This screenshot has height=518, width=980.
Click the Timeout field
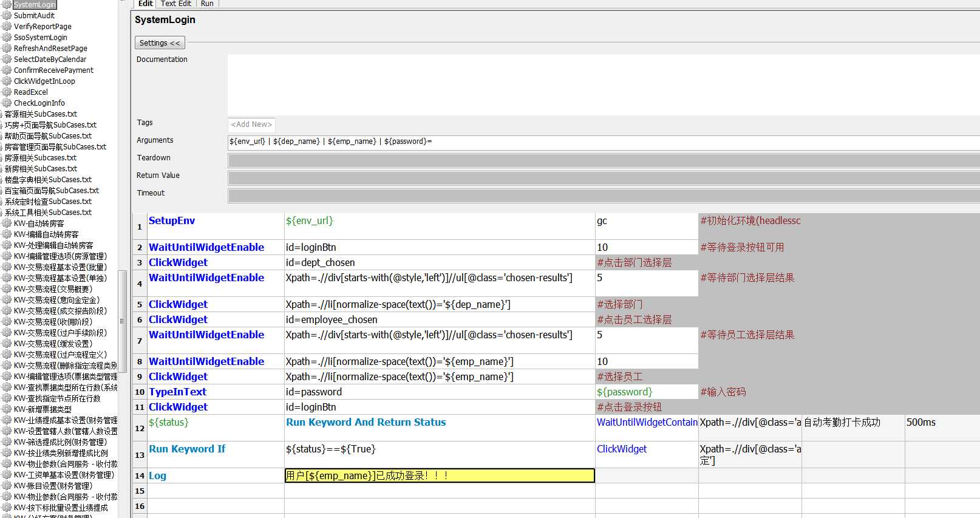[604, 196]
